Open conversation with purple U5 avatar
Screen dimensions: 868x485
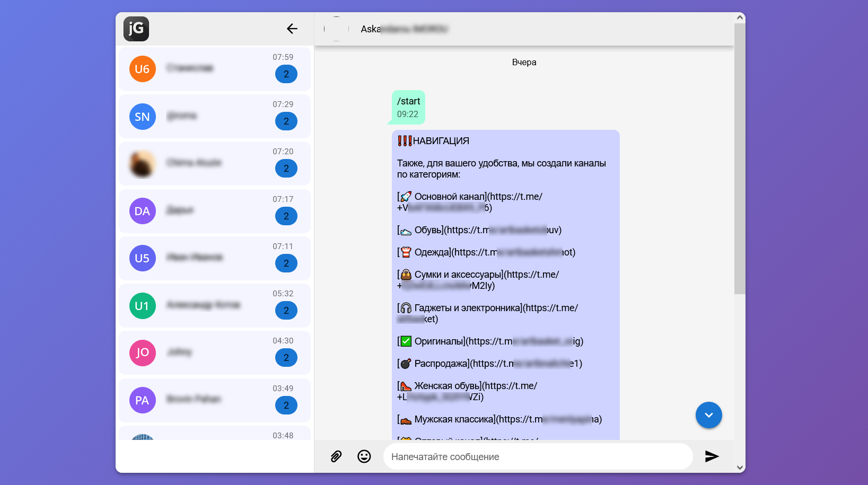coord(143,258)
